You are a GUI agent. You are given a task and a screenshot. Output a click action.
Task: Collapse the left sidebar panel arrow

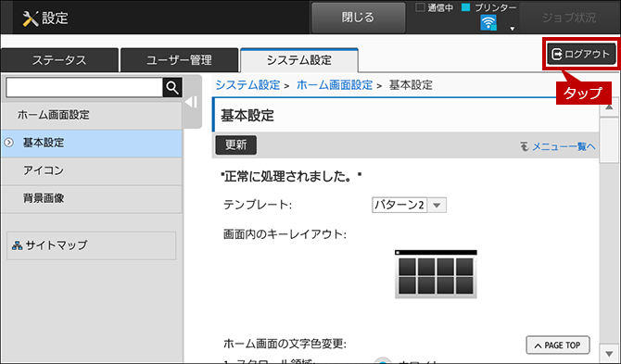(x=191, y=102)
